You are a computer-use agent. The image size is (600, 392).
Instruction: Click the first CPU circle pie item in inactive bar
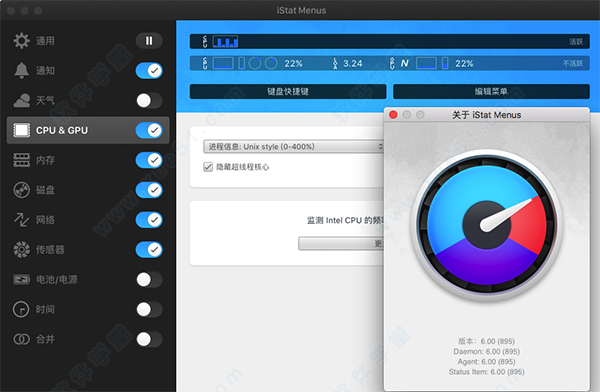(x=255, y=63)
